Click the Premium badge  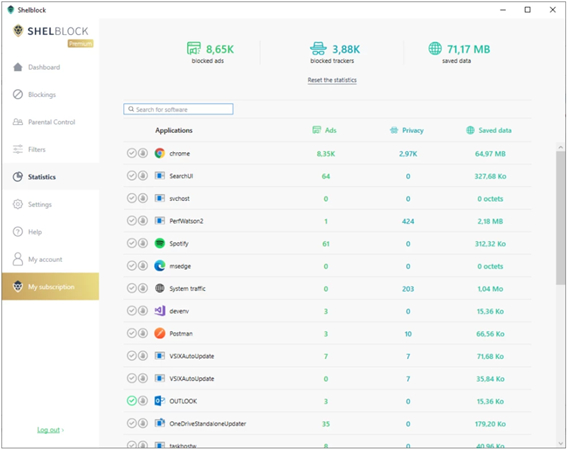point(80,43)
